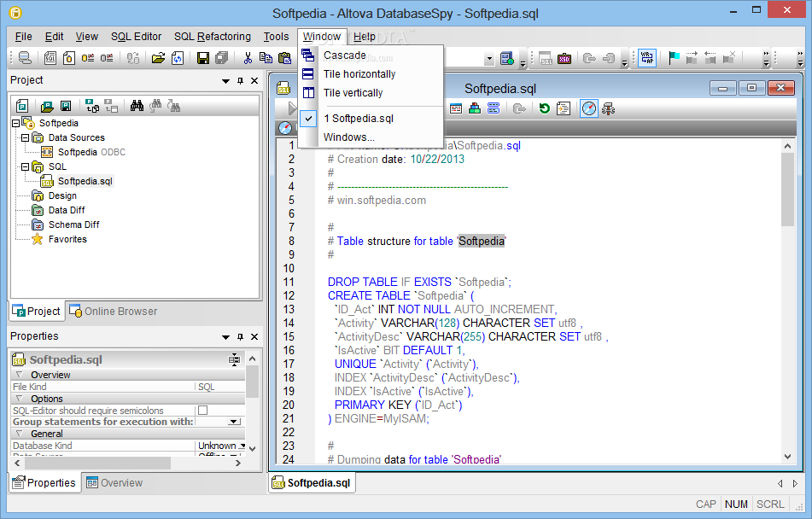Click the new Design Editor icon

[69, 57]
